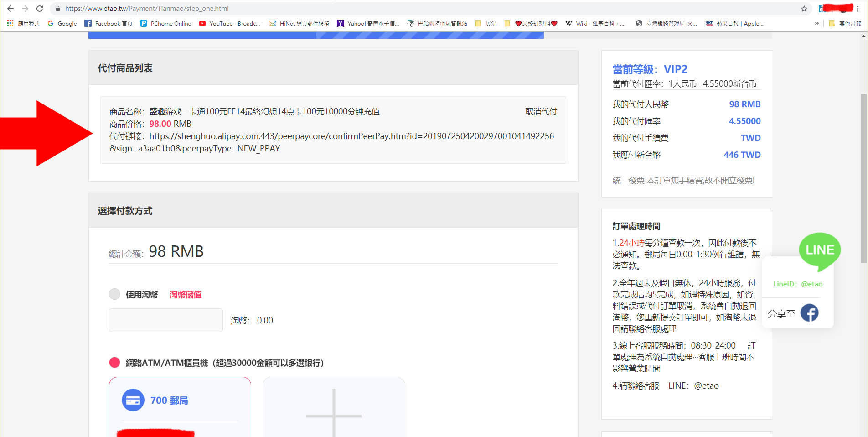The height and width of the screenshot is (437, 868).
Task: Click the 當前等級 VIP2 heading
Action: tap(650, 69)
